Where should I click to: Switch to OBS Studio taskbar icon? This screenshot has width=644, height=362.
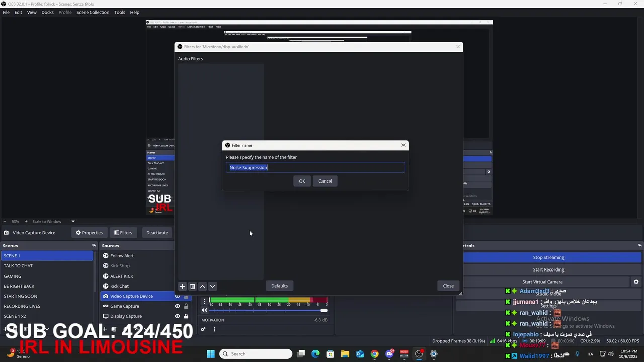point(419,354)
